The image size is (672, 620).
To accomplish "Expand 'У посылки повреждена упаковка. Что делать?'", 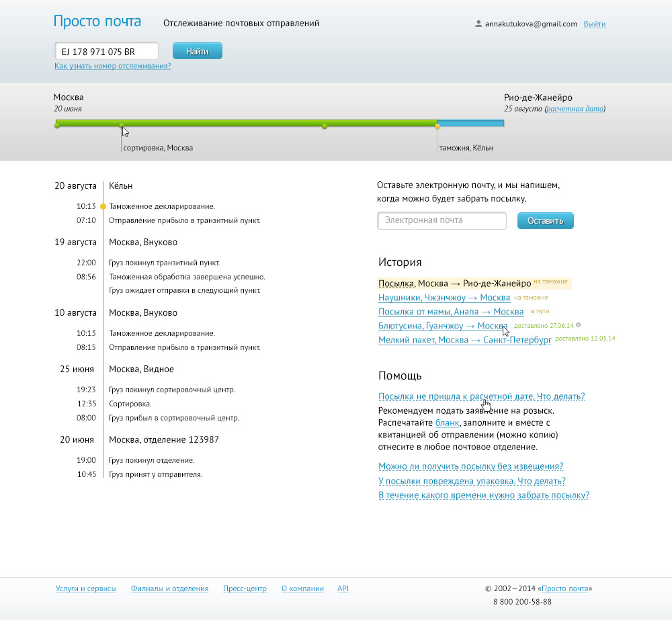I will pos(472,481).
